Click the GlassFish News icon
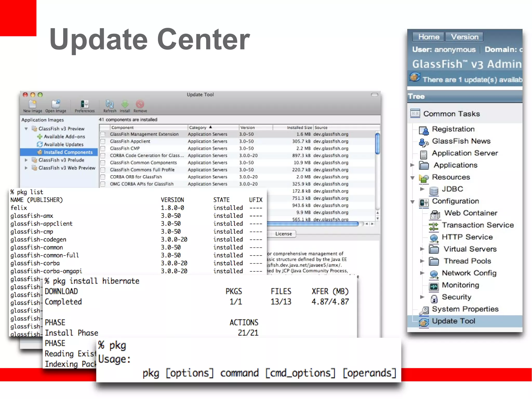 (x=424, y=142)
